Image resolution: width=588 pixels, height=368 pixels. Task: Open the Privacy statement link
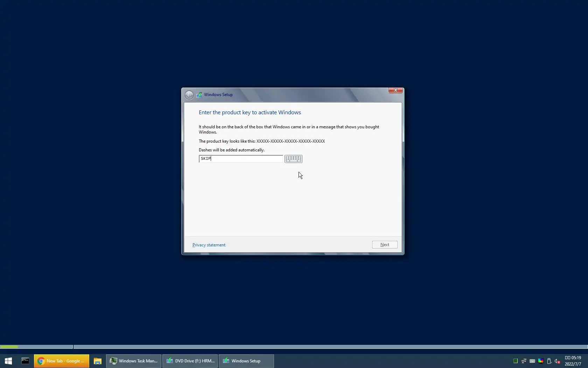click(209, 245)
